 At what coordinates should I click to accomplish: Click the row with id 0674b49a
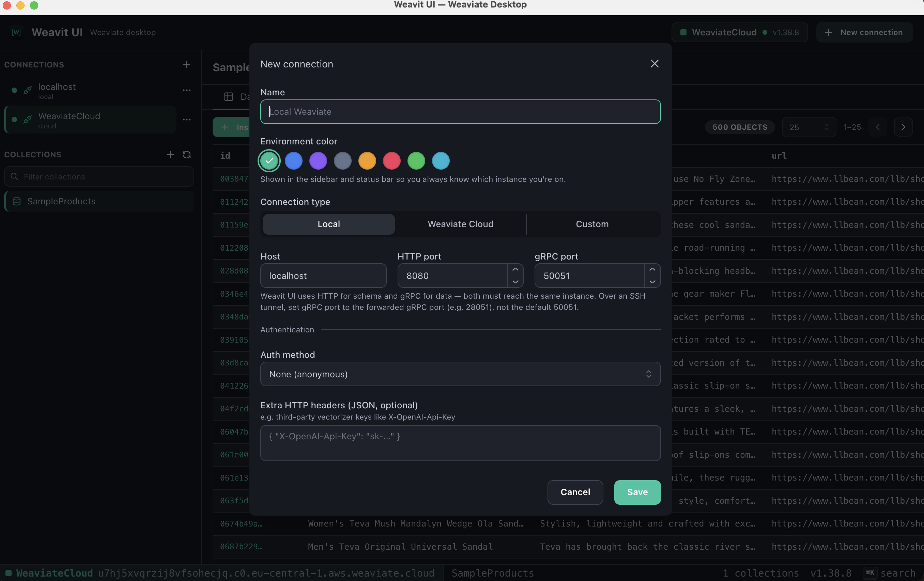pos(568,523)
